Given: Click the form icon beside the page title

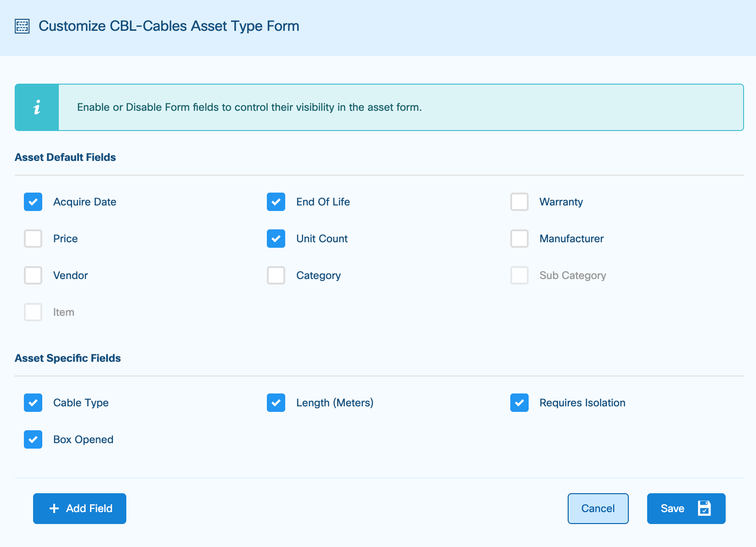Looking at the screenshot, I should pos(22,26).
